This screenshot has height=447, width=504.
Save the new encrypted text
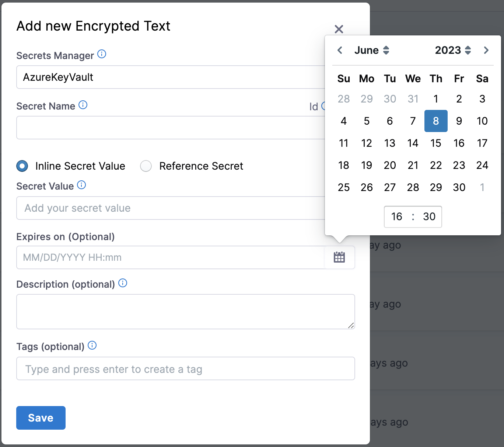tap(41, 417)
